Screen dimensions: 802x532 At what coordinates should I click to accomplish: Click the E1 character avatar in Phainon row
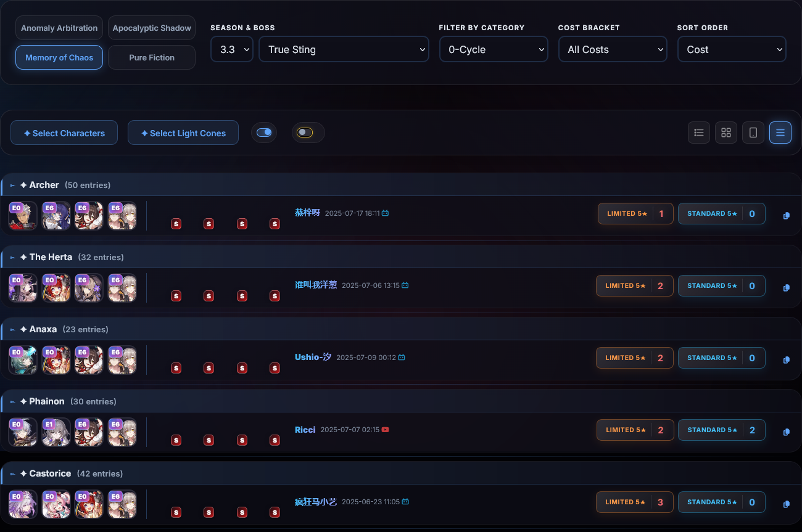pos(56,432)
